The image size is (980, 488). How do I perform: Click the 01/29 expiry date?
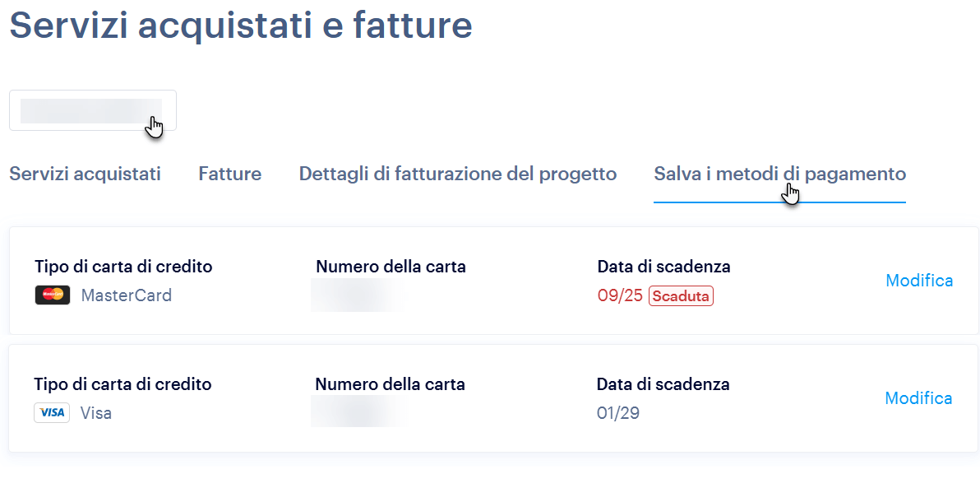[617, 412]
